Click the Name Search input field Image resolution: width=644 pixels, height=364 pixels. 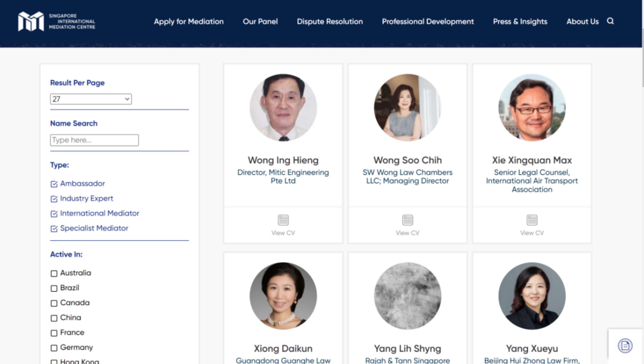click(94, 140)
